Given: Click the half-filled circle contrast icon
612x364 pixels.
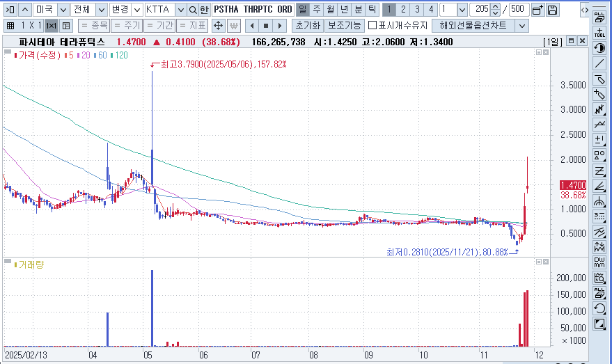Looking at the screenshot, I should 599,48.
